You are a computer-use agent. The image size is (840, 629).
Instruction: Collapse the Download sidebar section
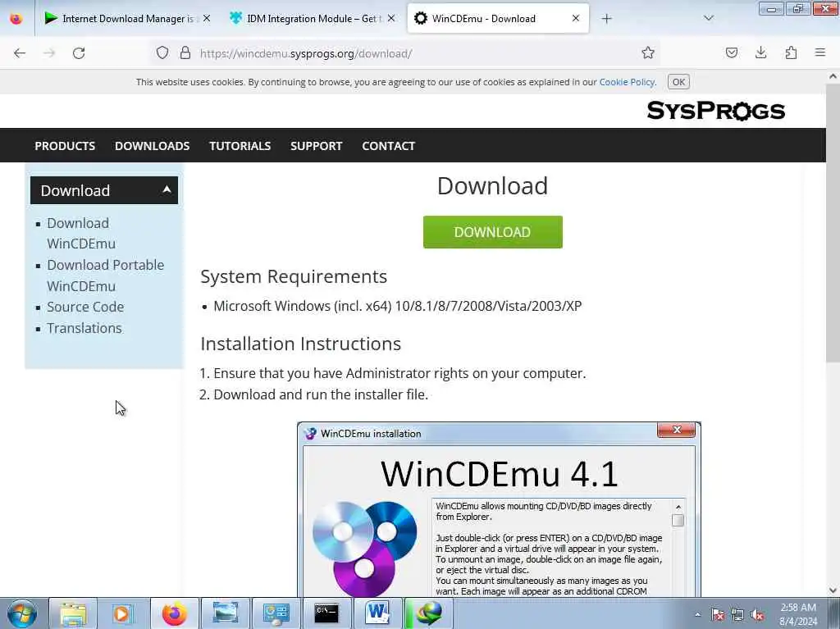(104, 190)
